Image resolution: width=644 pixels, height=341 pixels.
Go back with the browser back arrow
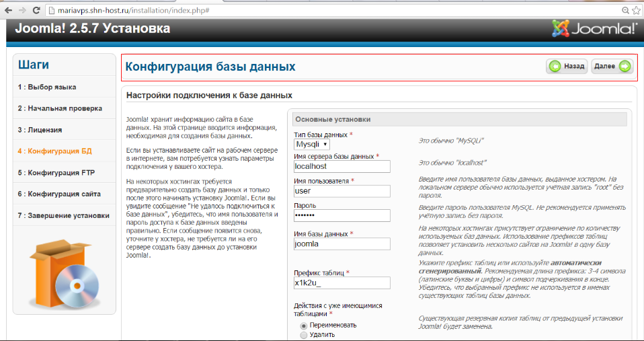8,10
